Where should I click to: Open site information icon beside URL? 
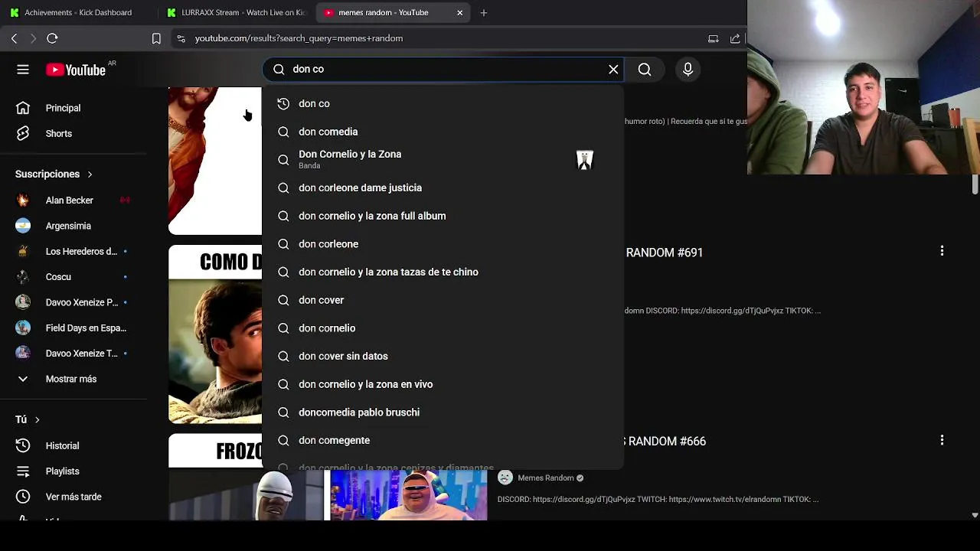[181, 38]
